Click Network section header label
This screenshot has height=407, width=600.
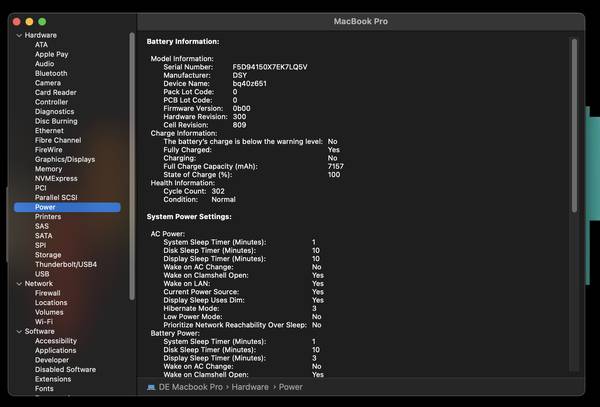click(x=39, y=284)
